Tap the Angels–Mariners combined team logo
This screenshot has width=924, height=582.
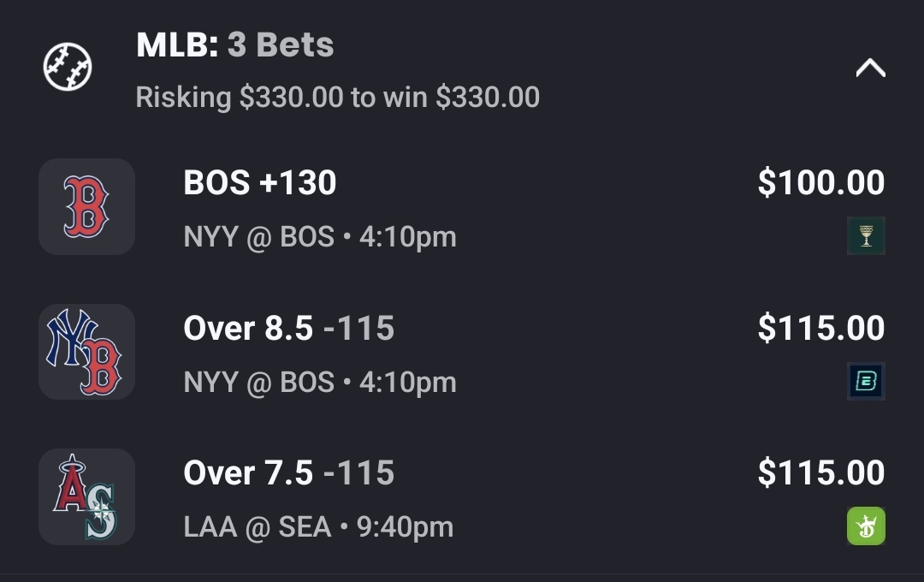click(x=86, y=497)
